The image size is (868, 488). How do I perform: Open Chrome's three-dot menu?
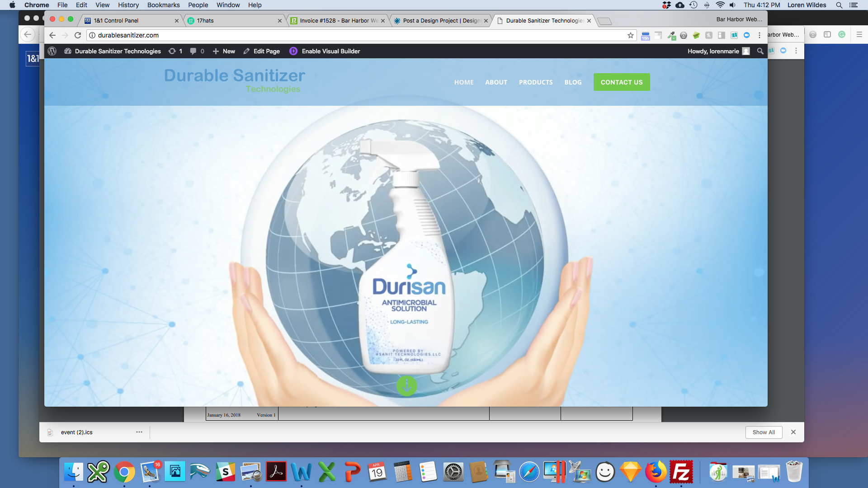click(759, 35)
